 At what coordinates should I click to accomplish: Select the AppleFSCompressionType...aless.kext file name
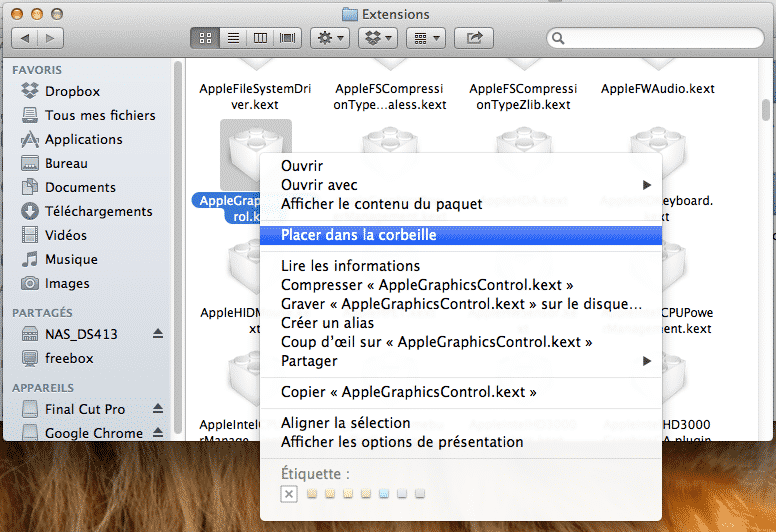(390, 97)
